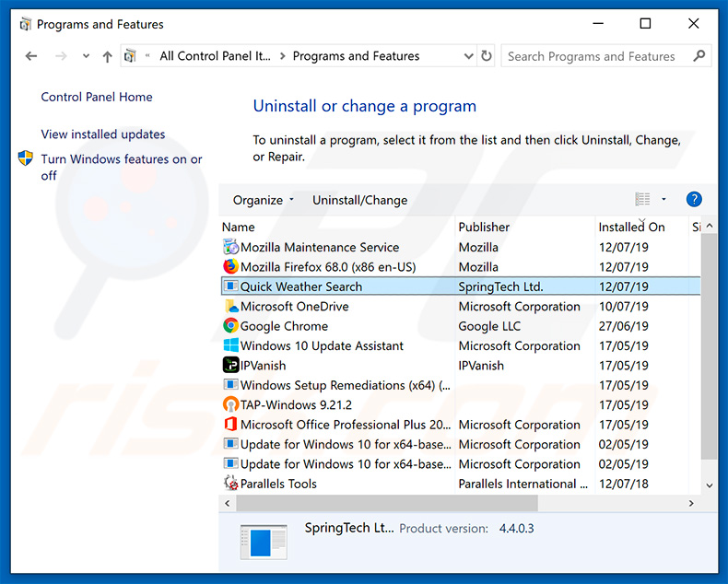728x584 pixels.
Task: Click the Mozilla Maintenance Service icon
Action: (230, 247)
